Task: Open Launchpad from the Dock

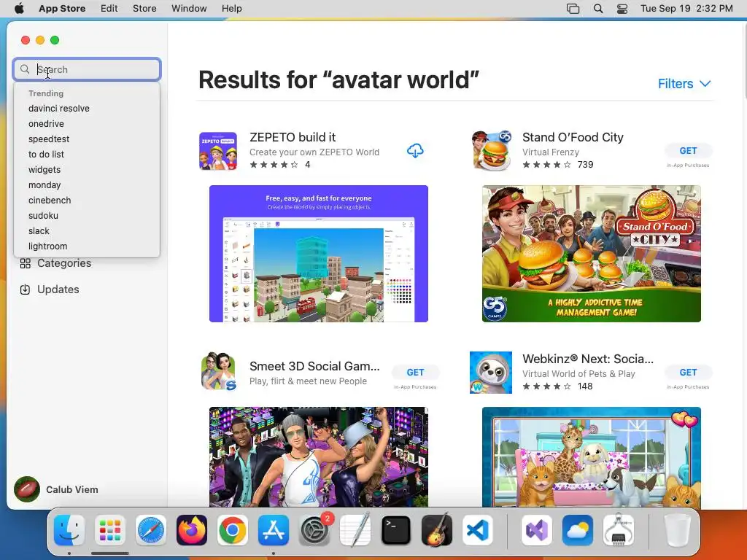Action: click(110, 530)
